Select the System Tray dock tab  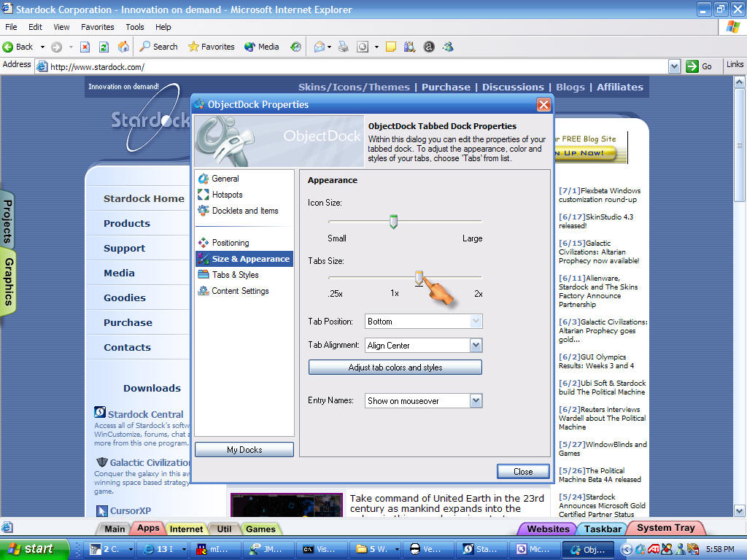[x=665, y=528]
